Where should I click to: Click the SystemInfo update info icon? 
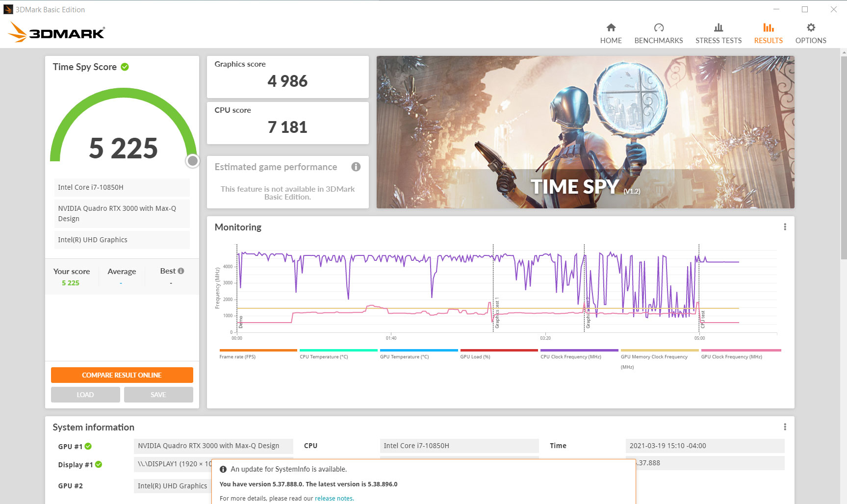point(223,469)
